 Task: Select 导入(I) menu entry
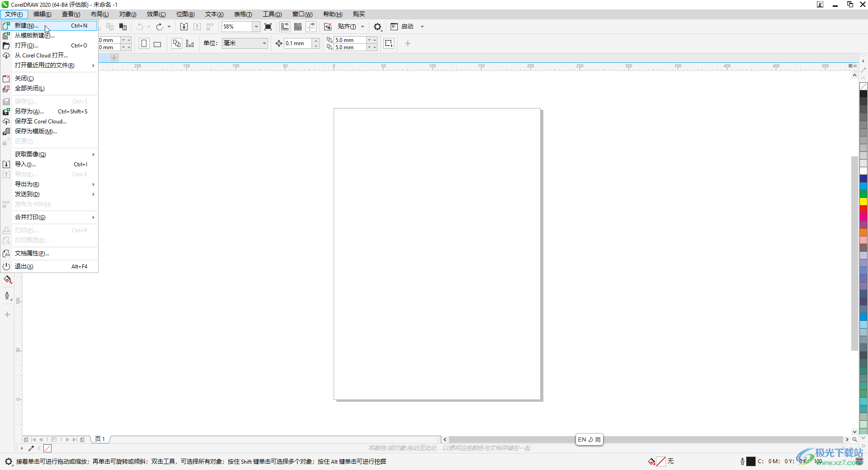(x=49, y=164)
